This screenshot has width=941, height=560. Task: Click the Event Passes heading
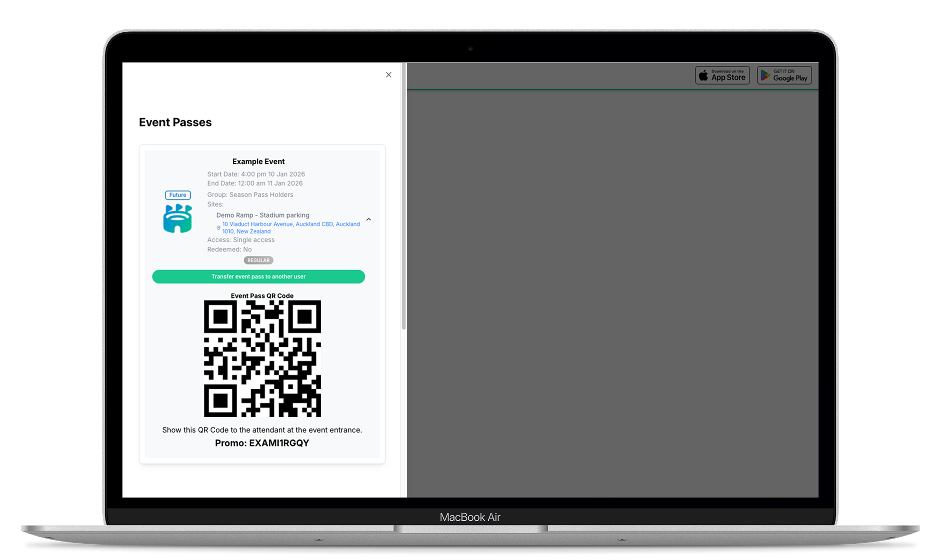(175, 122)
